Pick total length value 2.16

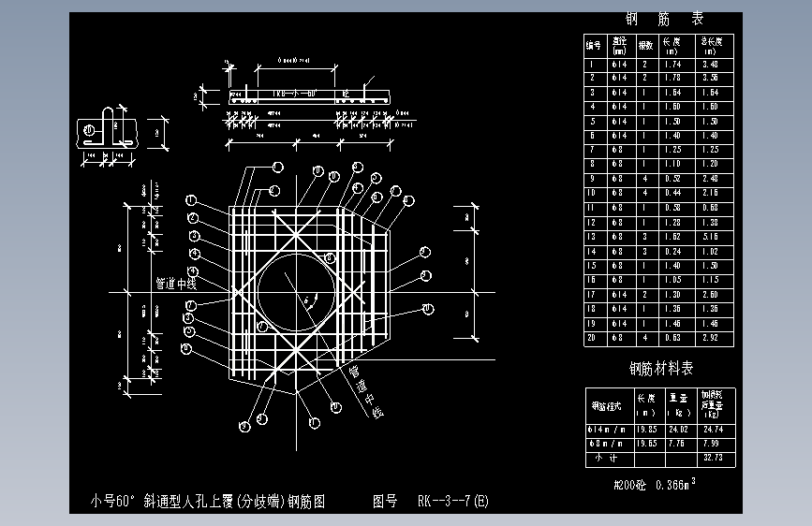pyautogui.click(x=710, y=193)
